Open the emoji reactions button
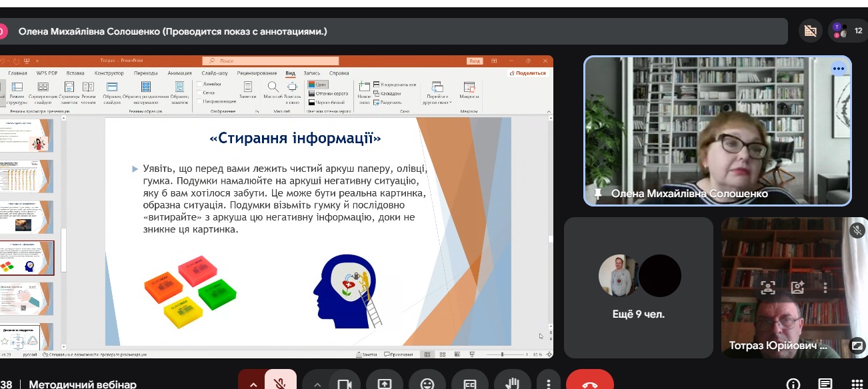Viewport: 868px width, 389px height. pyautogui.click(x=427, y=383)
